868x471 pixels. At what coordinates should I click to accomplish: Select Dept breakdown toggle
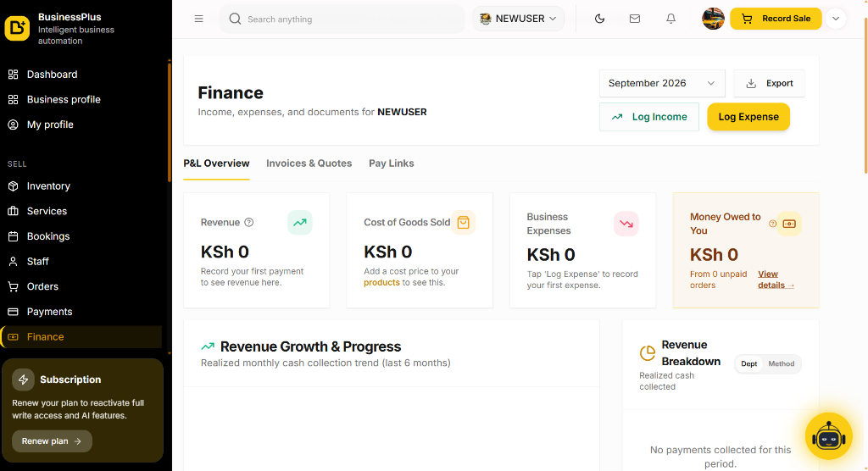tap(749, 363)
